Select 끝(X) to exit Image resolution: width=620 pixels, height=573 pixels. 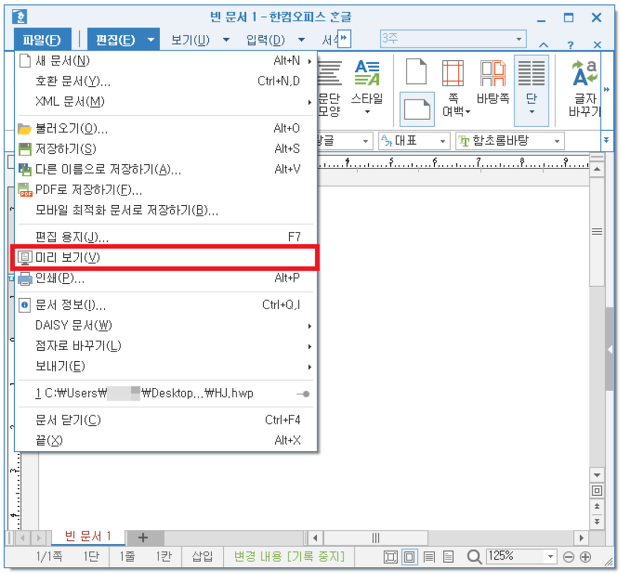pyautogui.click(x=165, y=440)
